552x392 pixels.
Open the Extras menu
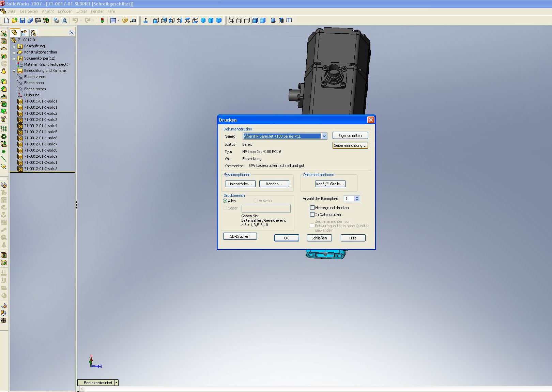(81, 11)
